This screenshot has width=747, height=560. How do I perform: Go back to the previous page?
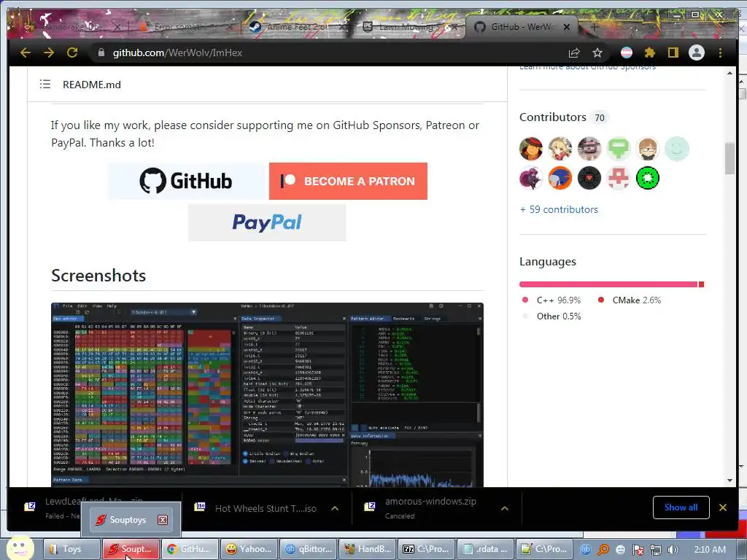26,52
